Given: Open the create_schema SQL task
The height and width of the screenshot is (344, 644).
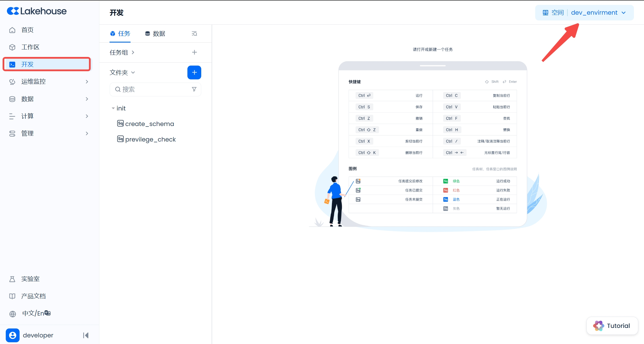Looking at the screenshot, I should tap(149, 124).
